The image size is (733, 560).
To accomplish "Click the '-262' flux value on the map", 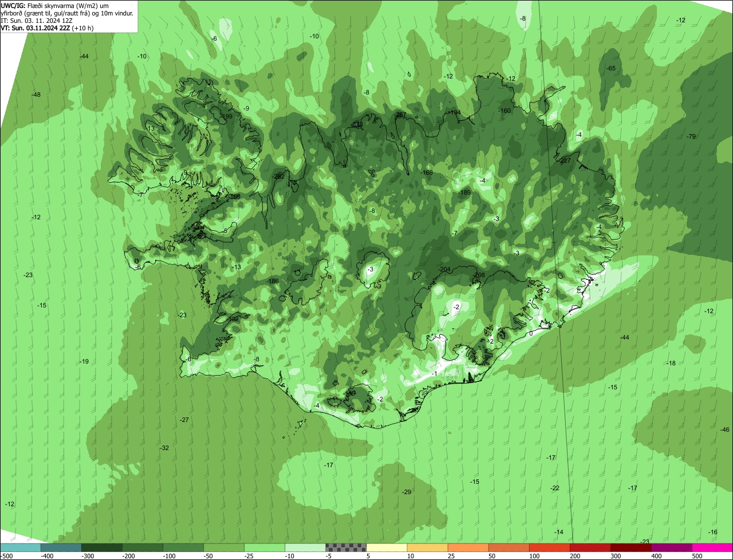I will pos(279,176).
